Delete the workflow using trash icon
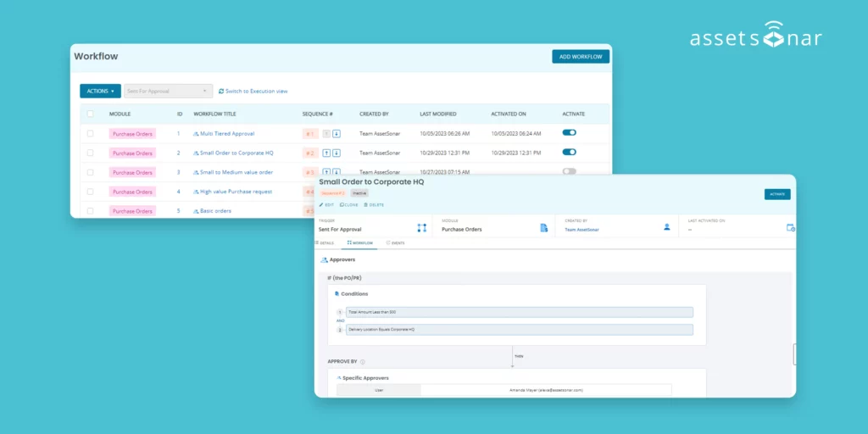 pyautogui.click(x=374, y=204)
